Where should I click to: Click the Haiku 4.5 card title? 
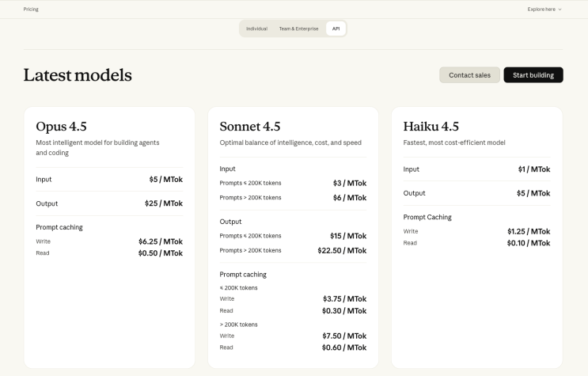tap(431, 127)
